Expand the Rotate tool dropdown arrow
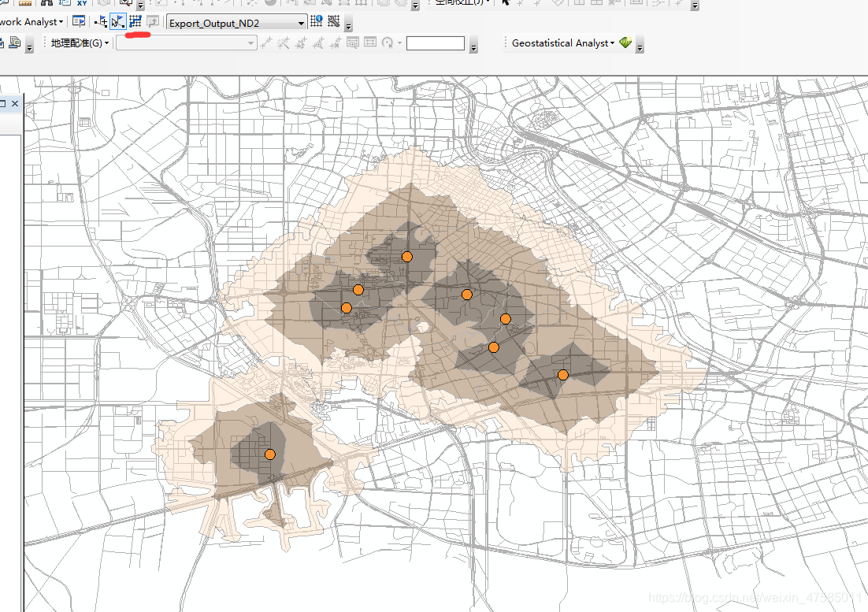Screen dimensions: 868x612 coord(399,43)
